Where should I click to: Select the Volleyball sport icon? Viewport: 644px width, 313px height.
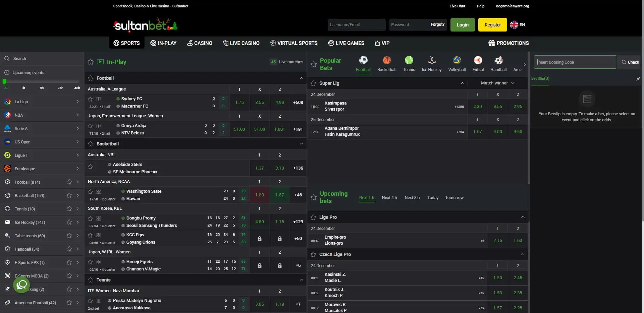coord(457,61)
